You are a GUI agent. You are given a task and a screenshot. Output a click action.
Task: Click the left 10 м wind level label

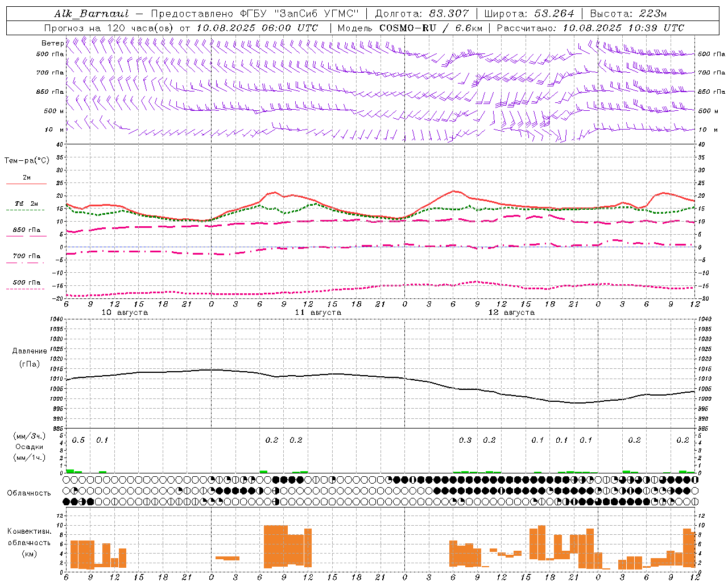[54, 130]
